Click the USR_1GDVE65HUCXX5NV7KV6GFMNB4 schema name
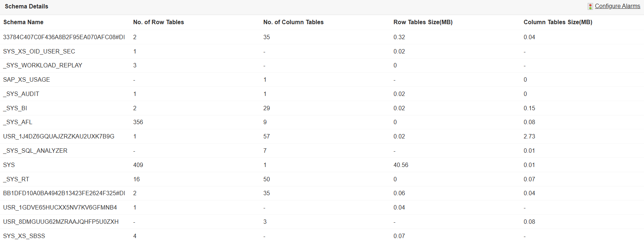The image size is (644, 241). [60, 207]
